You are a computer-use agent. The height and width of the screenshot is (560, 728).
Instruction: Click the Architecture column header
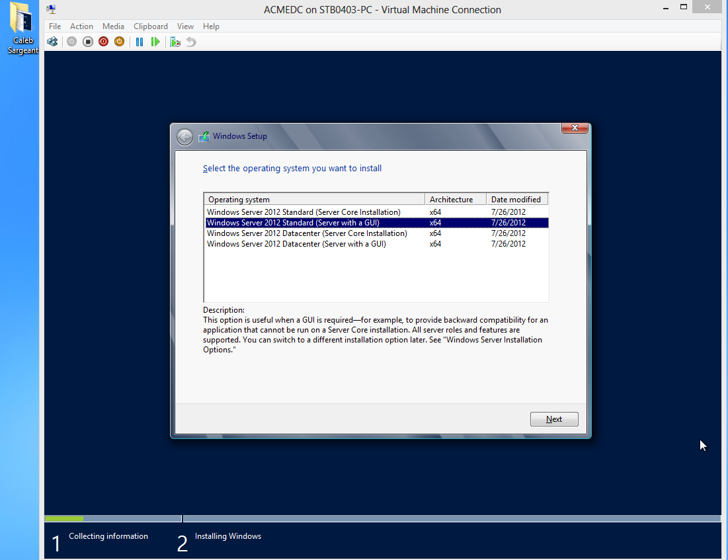tap(456, 199)
